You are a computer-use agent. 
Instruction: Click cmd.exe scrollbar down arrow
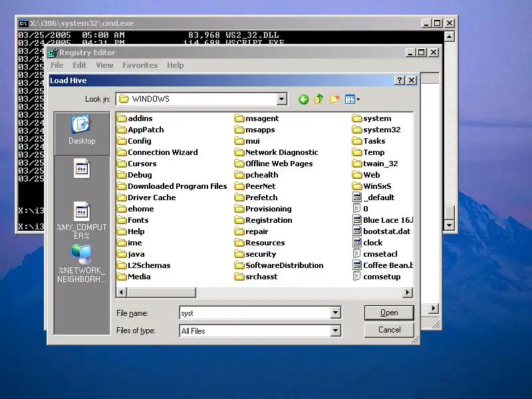[450, 225]
